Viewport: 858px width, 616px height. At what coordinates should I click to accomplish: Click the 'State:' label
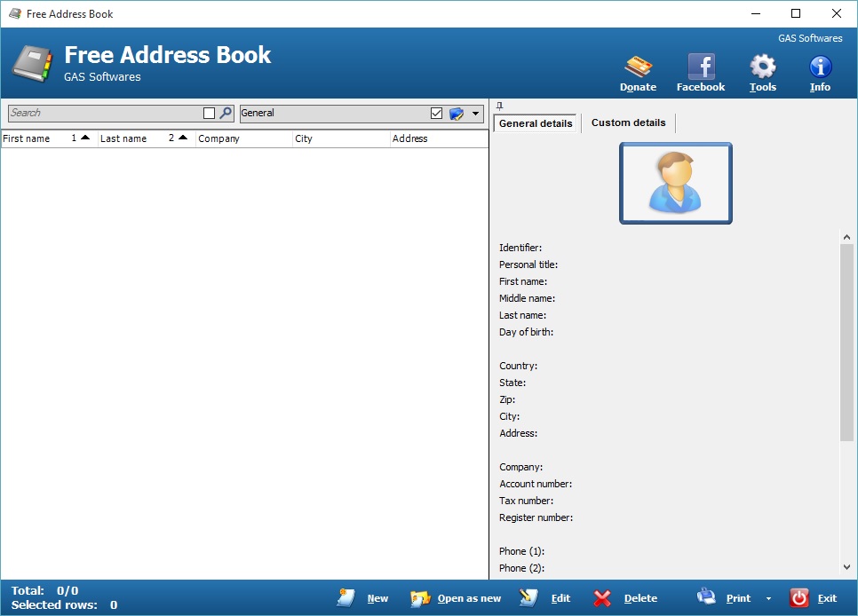512,383
